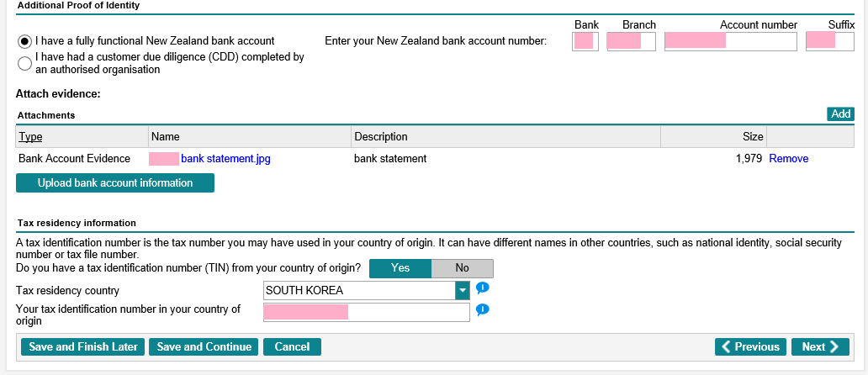Click info icon beside tax identification number field

[482, 310]
